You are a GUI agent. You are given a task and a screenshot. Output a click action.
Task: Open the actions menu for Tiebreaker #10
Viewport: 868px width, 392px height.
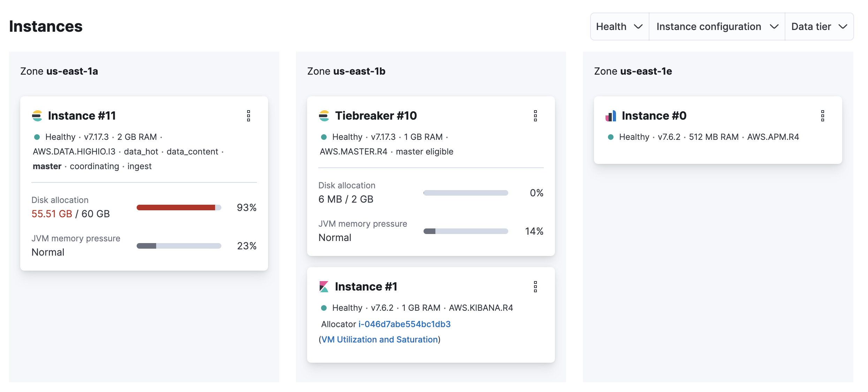(x=535, y=116)
